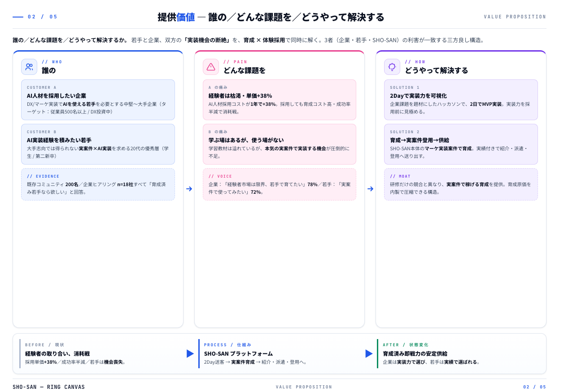Click the AFTER text starting 企業は実装力で選び
Image resolution: width=564 pixels, height=392 pixels.
pos(432,362)
